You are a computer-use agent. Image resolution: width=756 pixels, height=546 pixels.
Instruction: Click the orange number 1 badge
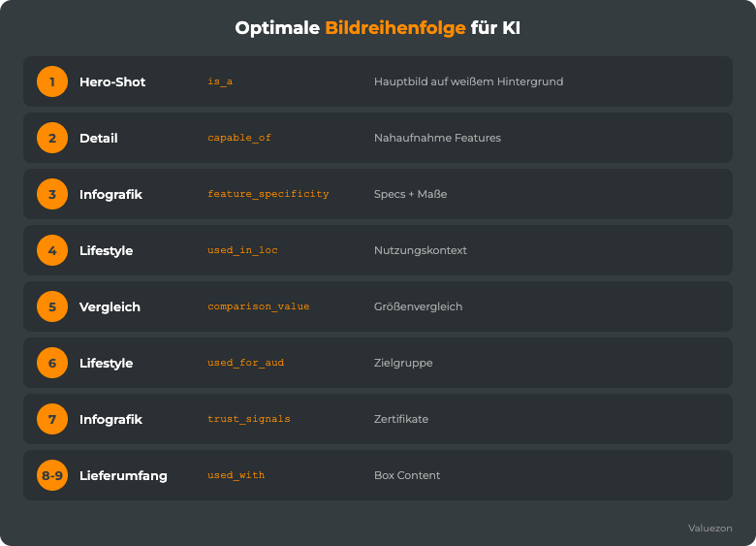pos(52,81)
